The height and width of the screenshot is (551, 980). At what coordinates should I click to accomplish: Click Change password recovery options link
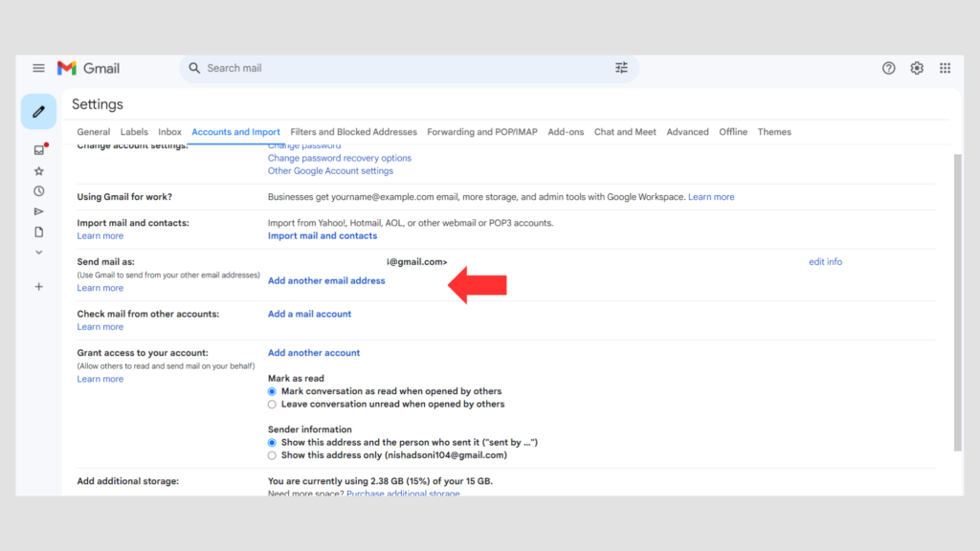[x=340, y=158]
